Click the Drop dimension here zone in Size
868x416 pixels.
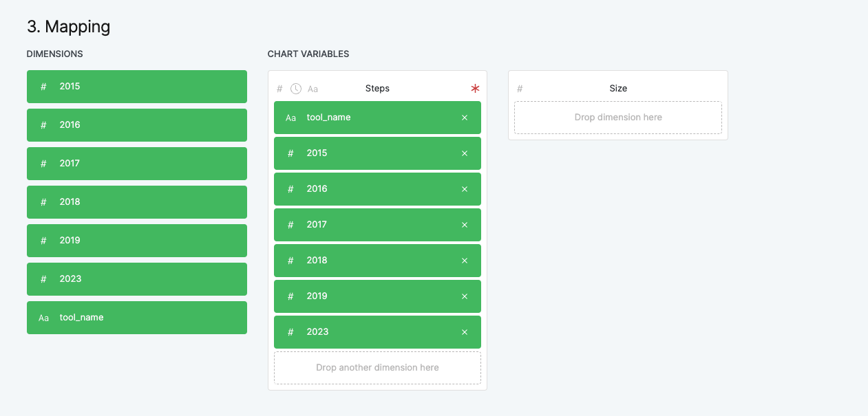[617, 117]
